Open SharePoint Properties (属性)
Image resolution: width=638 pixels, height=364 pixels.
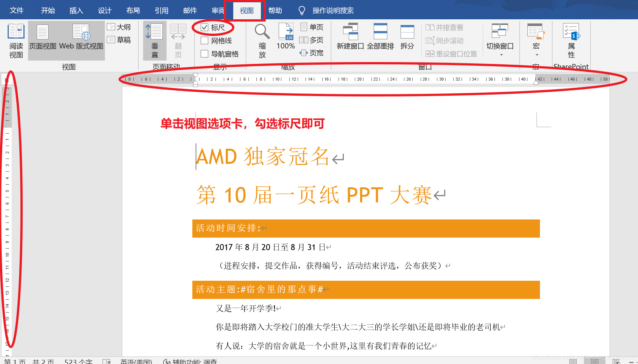571,41
